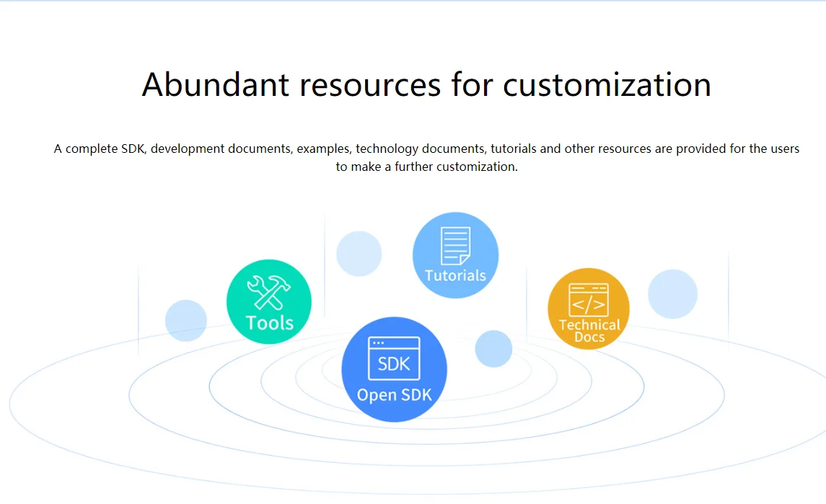Click the pale bubble right of Technical Docs
Image resolution: width=826 pixels, height=504 pixels.
(672, 294)
